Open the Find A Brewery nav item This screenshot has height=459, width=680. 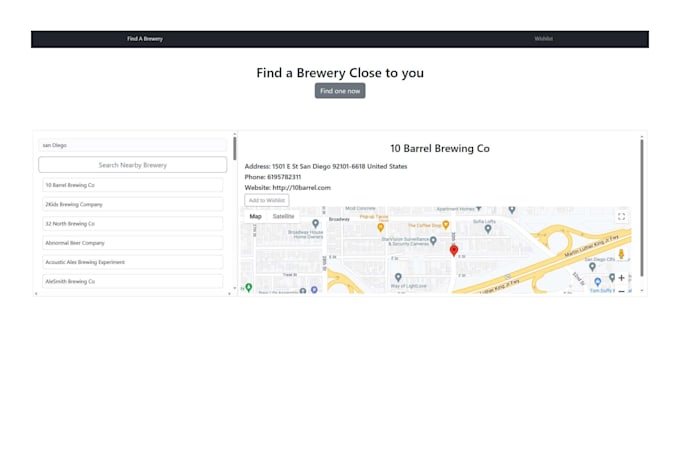[145, 39]
